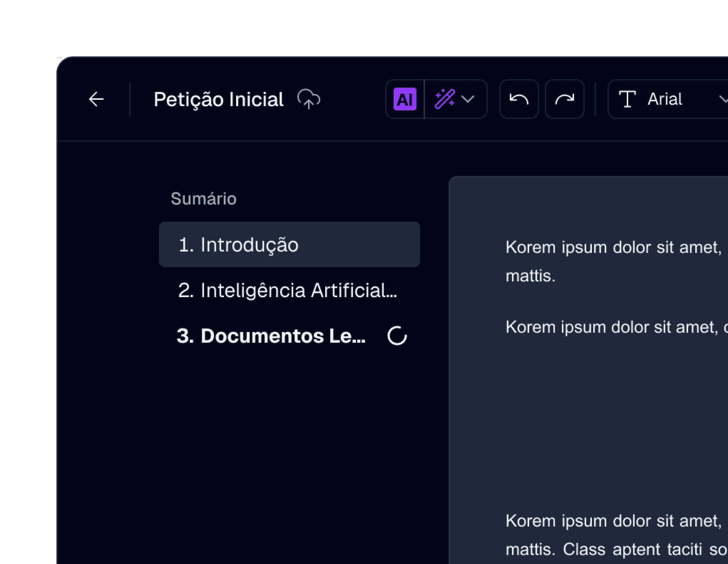Click the T font type icon
Screen dimensions: 728x564
coord(627,99)
